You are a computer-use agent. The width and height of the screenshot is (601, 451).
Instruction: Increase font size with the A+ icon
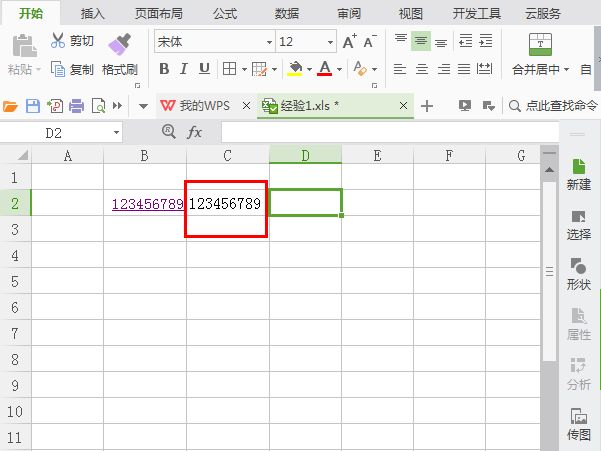tap(349, 41)
